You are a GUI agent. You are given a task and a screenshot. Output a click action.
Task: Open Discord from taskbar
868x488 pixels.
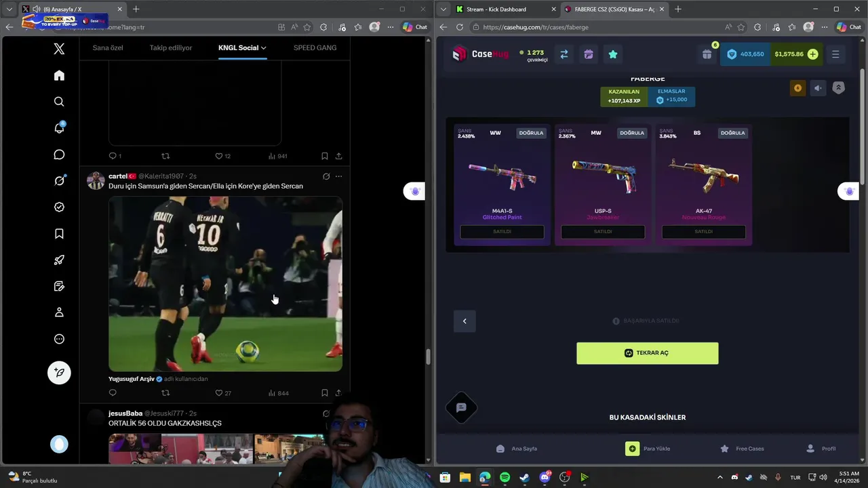point(545,477)
